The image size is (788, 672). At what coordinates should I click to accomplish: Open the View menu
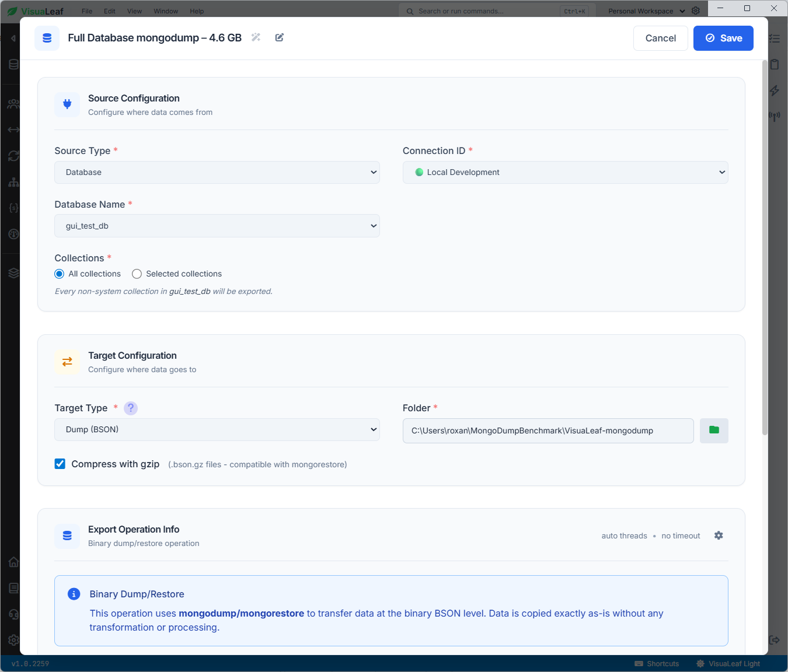click(x=135, y=11)
